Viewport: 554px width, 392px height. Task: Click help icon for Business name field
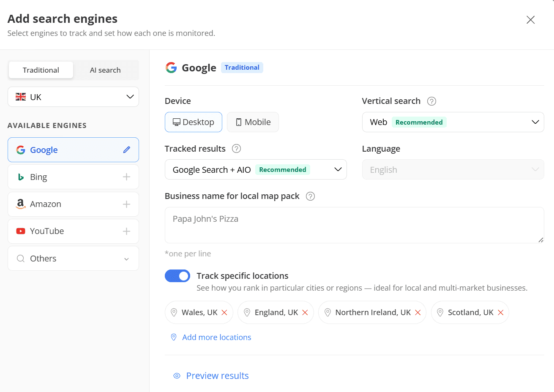[310, 196]
